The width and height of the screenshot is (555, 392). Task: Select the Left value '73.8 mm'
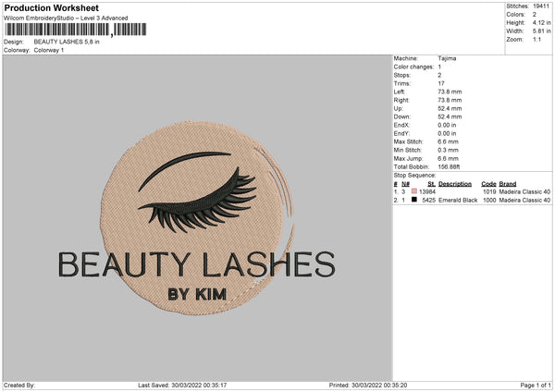coord(450,92)
